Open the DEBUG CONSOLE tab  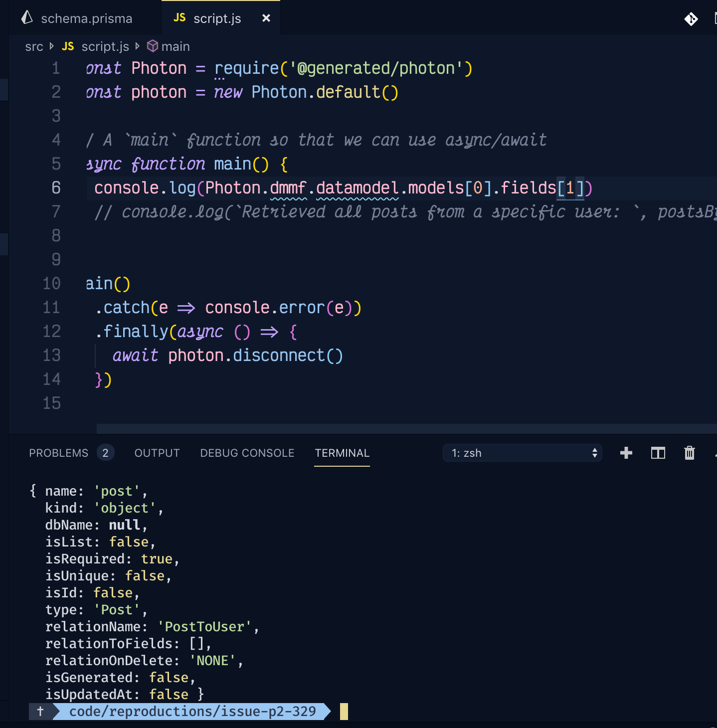(x=247, y=453)
